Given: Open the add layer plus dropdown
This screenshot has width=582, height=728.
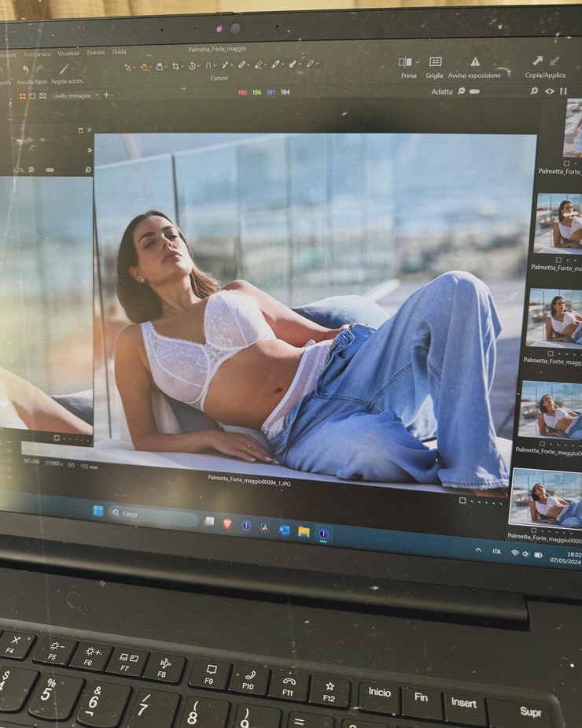Looking at the screenshot, I should [109, 94].
